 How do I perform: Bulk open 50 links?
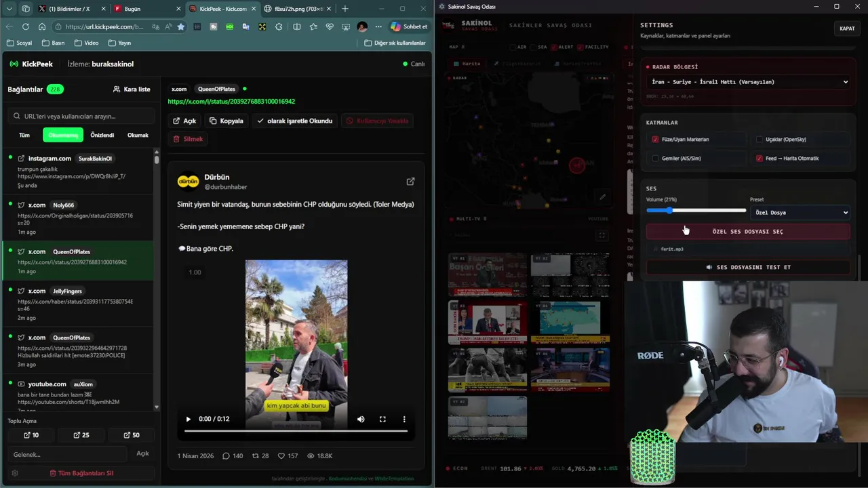pos(132,435)
